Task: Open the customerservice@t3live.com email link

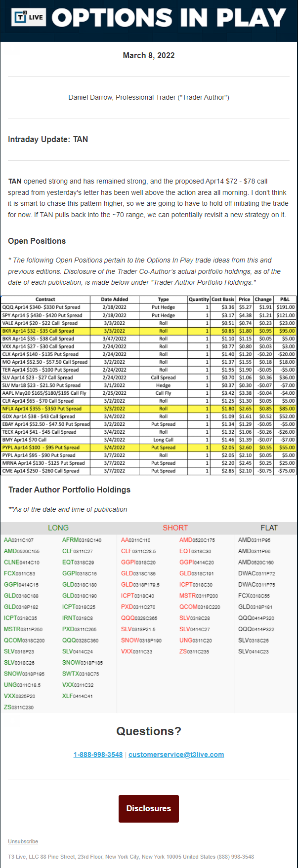Action: (176, 755)
